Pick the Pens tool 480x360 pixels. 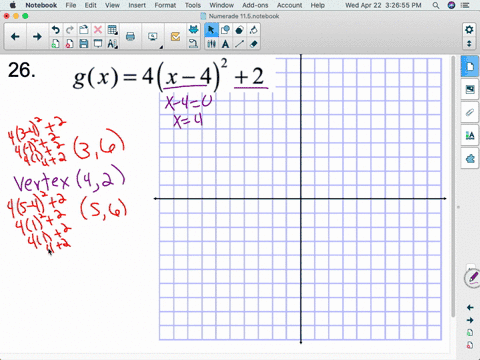(x=211, y=44)
